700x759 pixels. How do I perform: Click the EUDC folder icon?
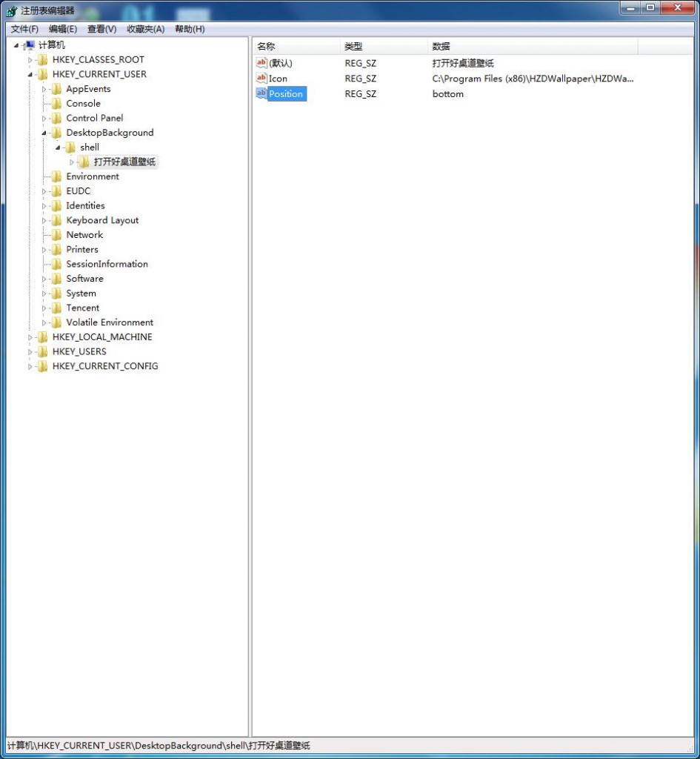pyautogui.click(x=56, y=190)
